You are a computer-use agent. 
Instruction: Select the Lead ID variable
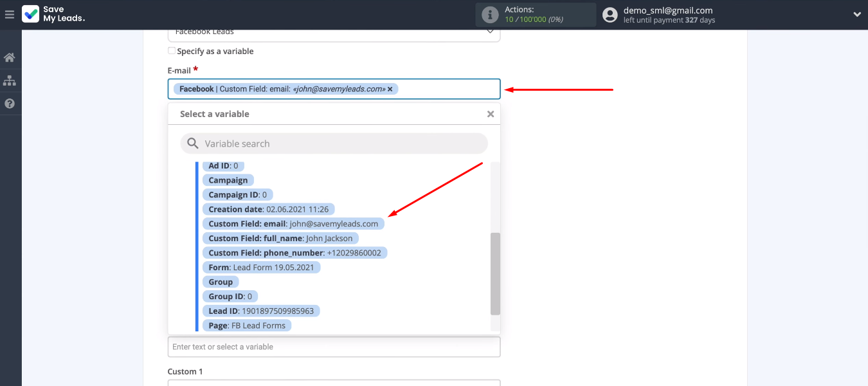[x=261, y=311]
